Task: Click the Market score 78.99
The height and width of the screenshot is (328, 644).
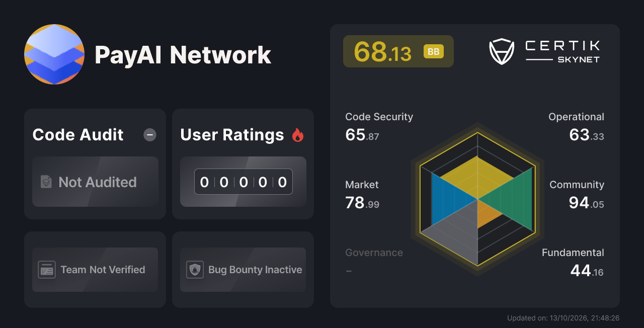Action: point(362,203)
